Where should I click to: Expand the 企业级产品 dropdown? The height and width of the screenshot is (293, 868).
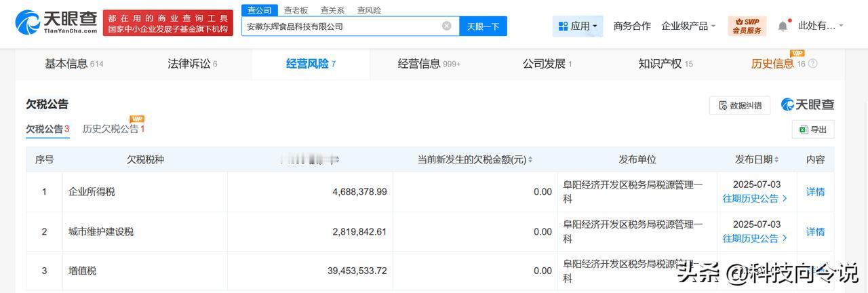[688, 26]
